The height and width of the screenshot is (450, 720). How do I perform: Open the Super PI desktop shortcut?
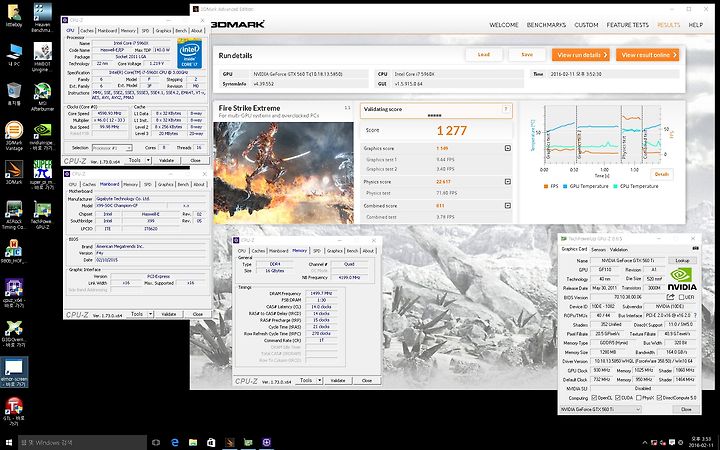[42, 175]
